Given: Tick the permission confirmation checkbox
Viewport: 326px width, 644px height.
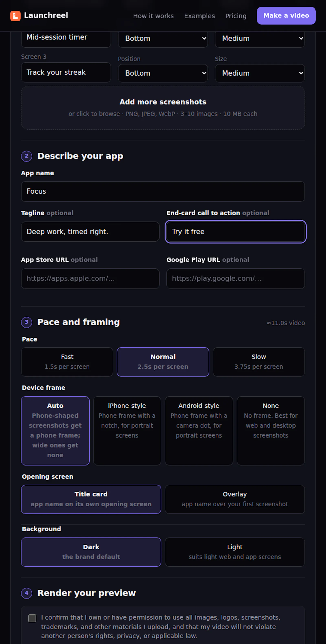Looking at the screenshot, I should tap(32, 618).
